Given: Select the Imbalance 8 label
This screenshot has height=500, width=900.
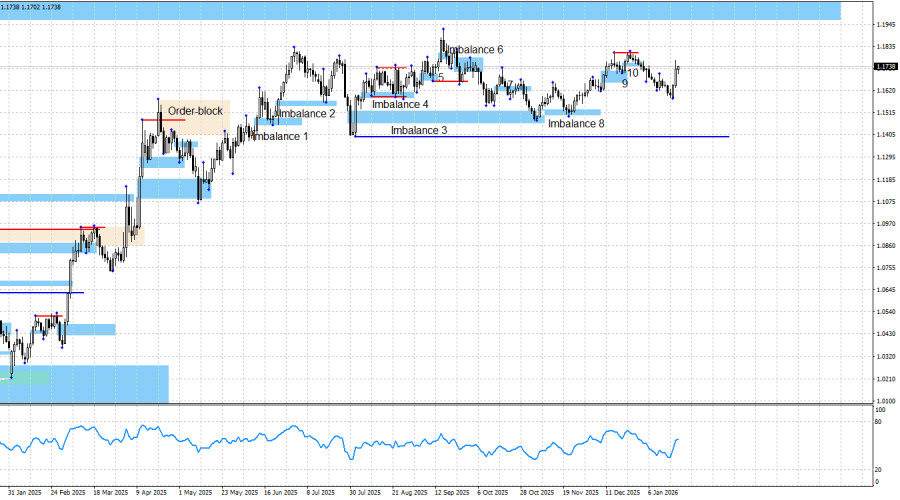Looking at the screenshot, I should (x=576, y=123).
